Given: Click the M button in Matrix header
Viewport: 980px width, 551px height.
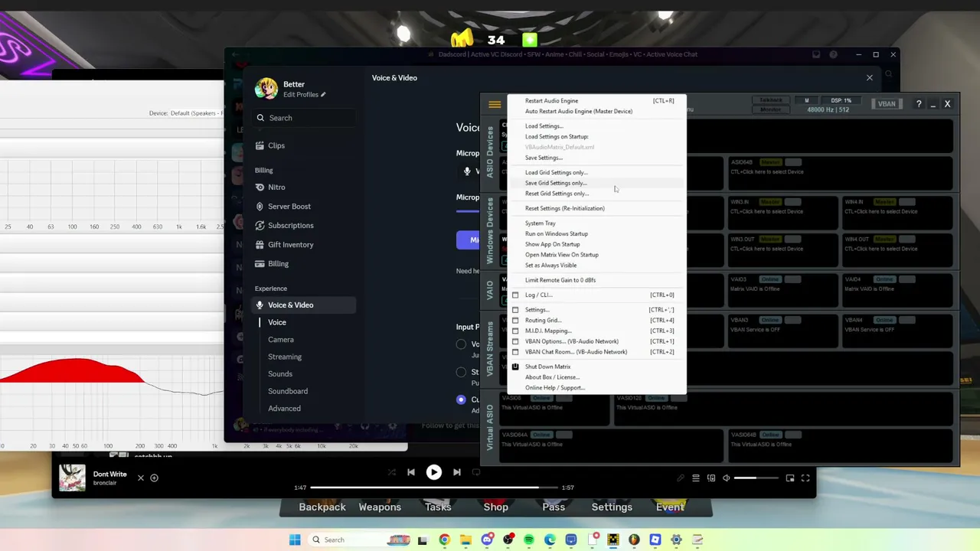Looking at the screenshot, I should coord(806,100).
